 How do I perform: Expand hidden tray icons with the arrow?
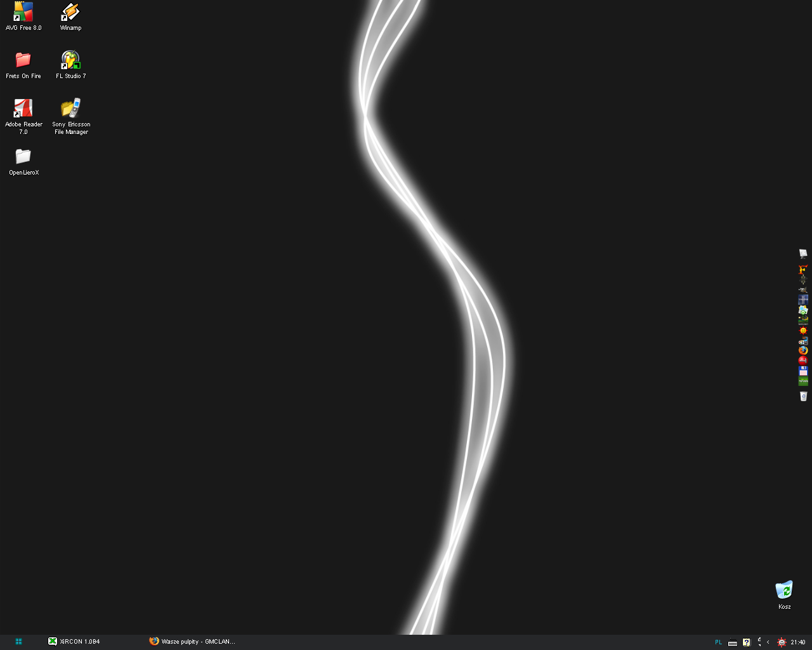[x=768, y=642]
